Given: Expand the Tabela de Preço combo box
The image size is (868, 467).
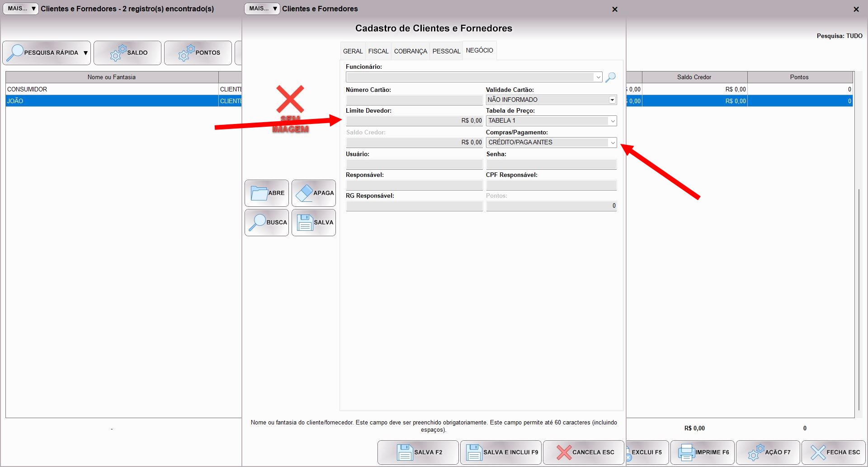Looking at the screenshot, I should point(613,121).
